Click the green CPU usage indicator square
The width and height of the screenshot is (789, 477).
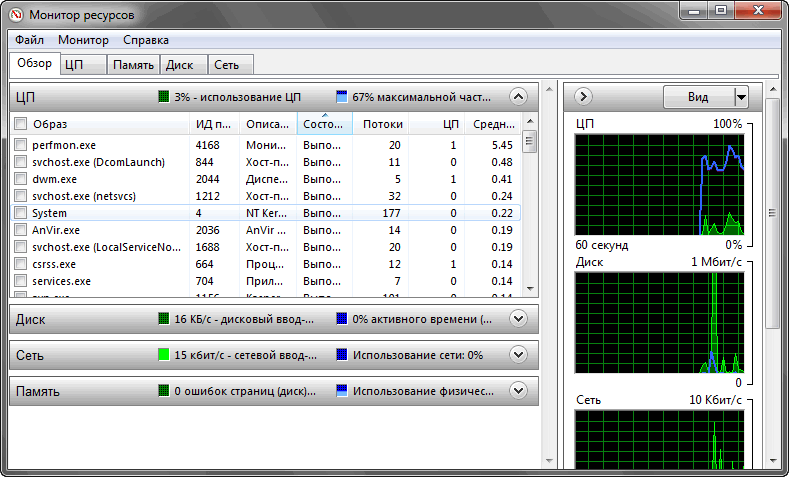click(164, 97)
